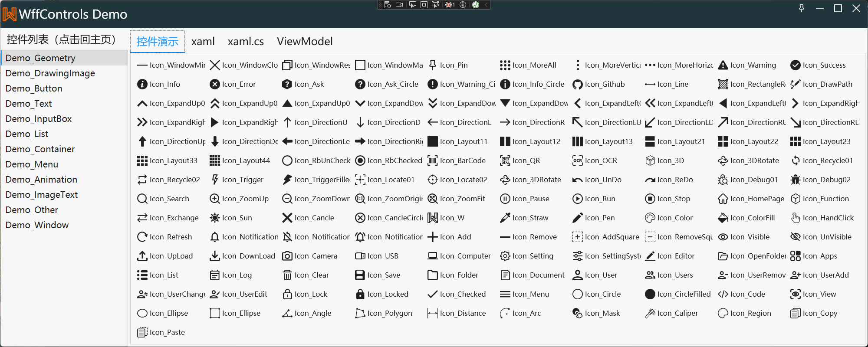
Task: Click the Icon_Apps grid icon
Action: point(795,256)
